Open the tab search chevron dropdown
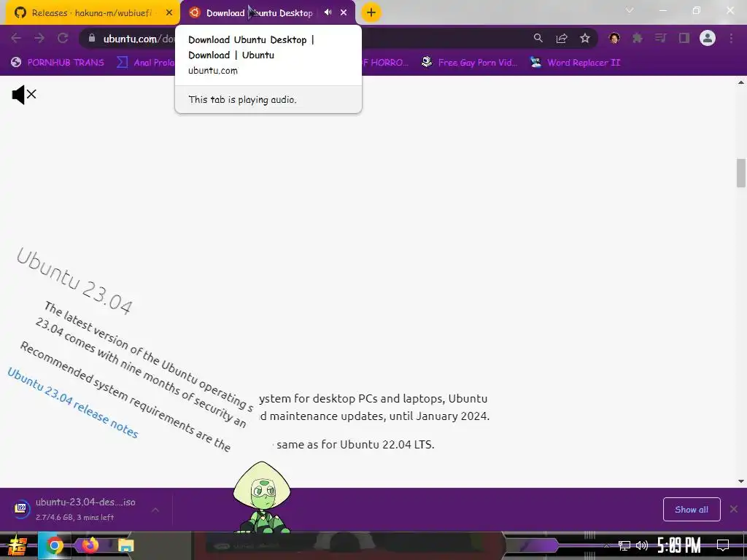Image resolution: width=747 pixels, height=560 pixels. (630, 10)
